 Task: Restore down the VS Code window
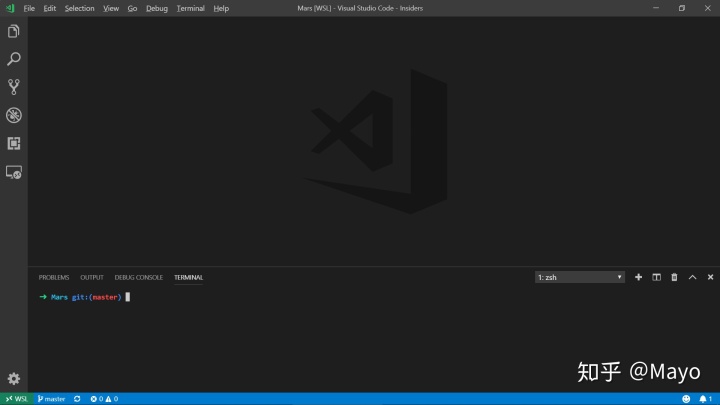pos(681,8)
